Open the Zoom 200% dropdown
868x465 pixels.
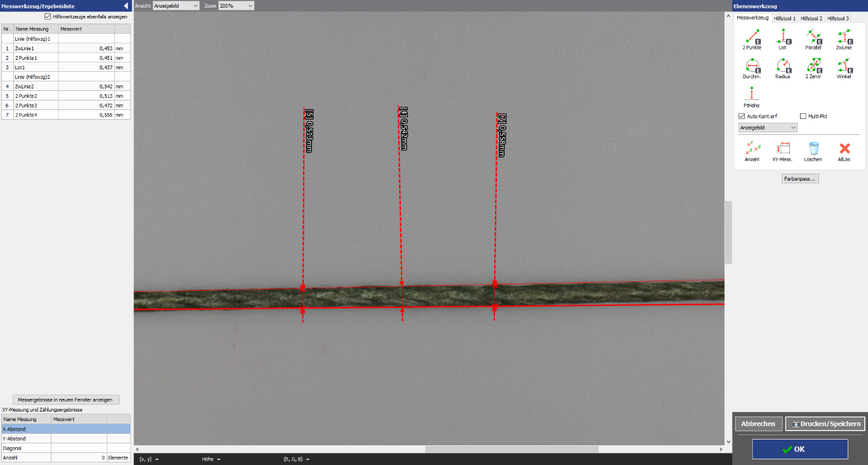coord(236,6)
